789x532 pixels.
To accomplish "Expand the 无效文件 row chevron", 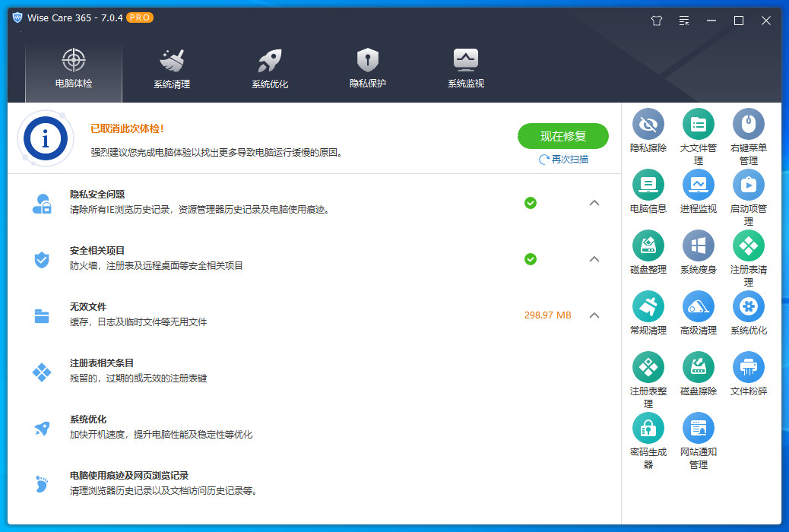I will [x=594, y=315].
